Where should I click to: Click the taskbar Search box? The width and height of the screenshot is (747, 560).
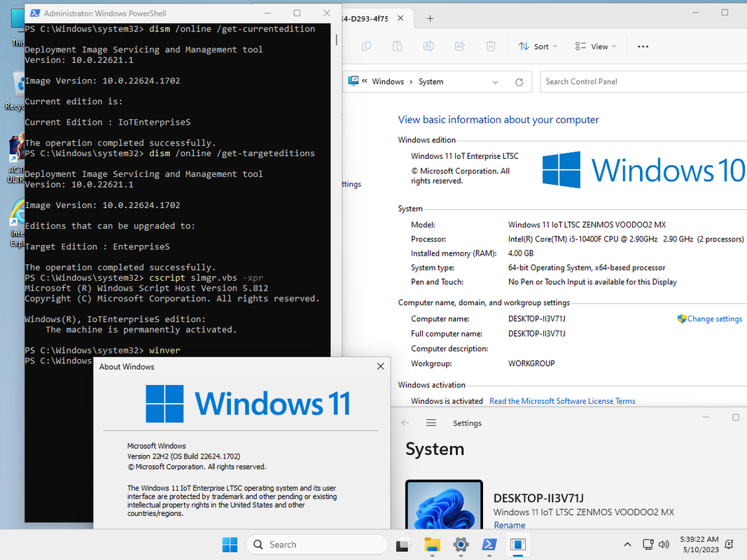pos(317,545)
